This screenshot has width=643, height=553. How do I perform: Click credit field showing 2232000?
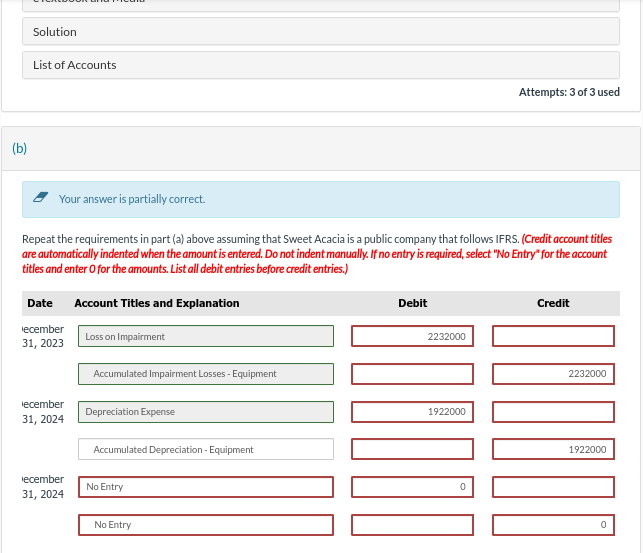point(553,374)
